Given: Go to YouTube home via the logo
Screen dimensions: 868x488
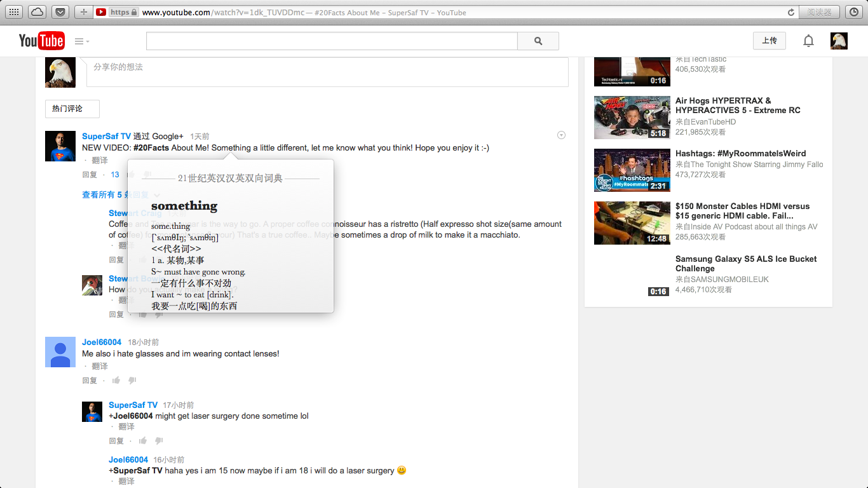Looking at the screenshot, I should (41, 41).
